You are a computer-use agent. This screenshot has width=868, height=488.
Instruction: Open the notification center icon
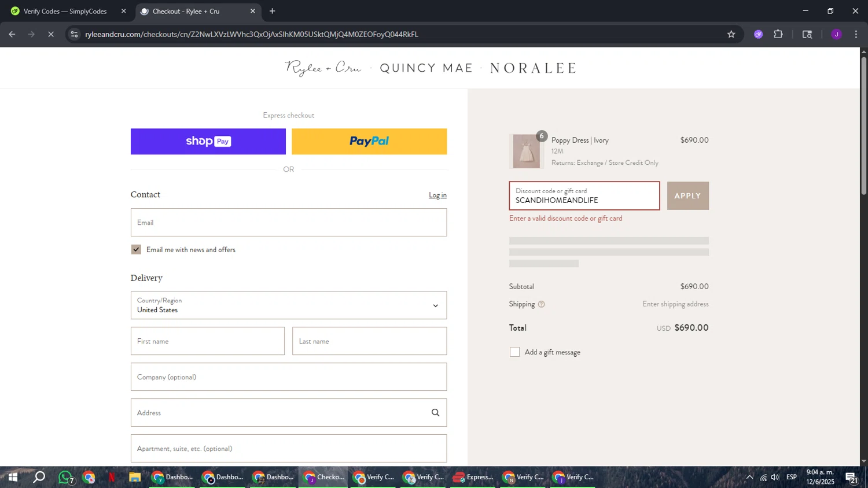[851, 478]
